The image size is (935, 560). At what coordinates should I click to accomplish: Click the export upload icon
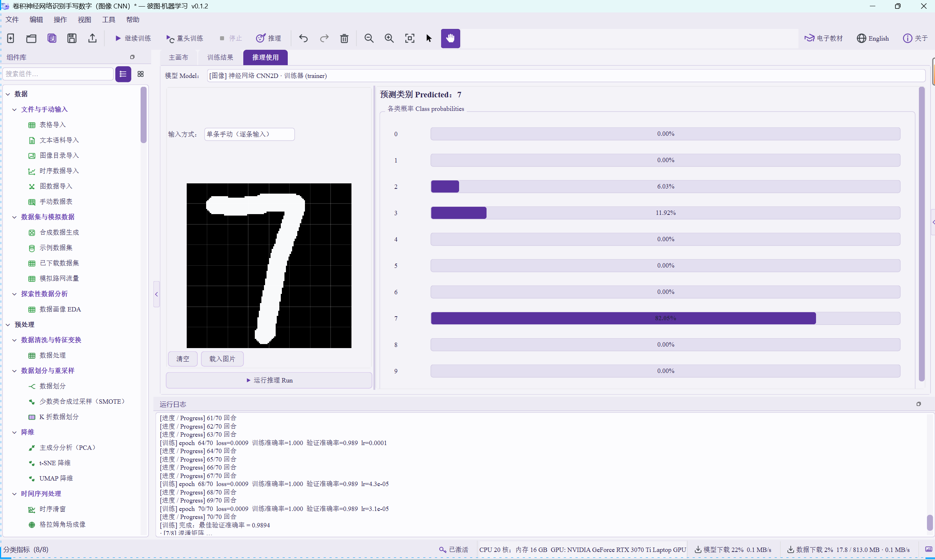click(93, 38)
